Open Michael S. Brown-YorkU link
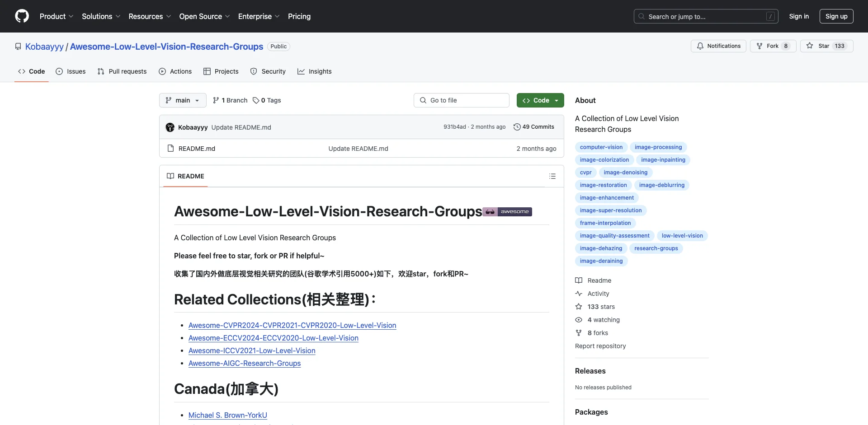Viewport: 868px width, 425px height. [x=228, y=415]
